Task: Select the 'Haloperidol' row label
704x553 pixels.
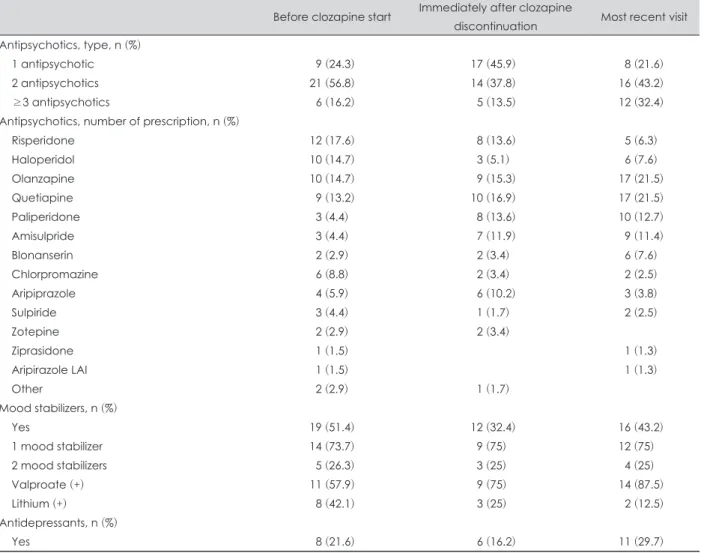Action: click(43, 160)
